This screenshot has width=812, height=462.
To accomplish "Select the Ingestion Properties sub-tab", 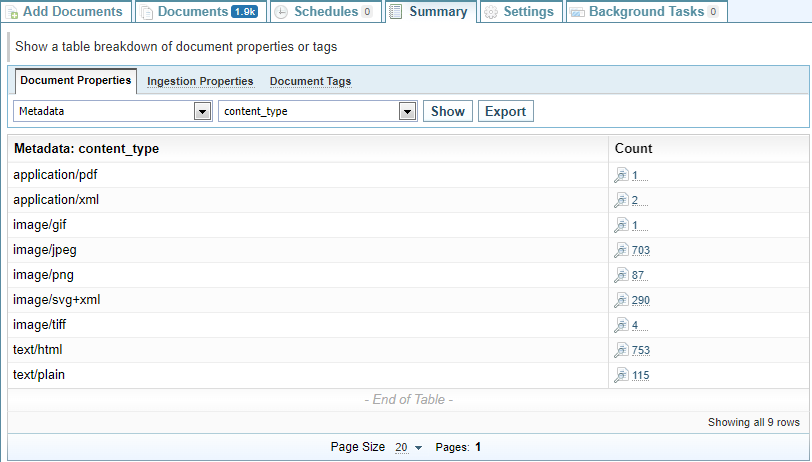I will (200, 81).
